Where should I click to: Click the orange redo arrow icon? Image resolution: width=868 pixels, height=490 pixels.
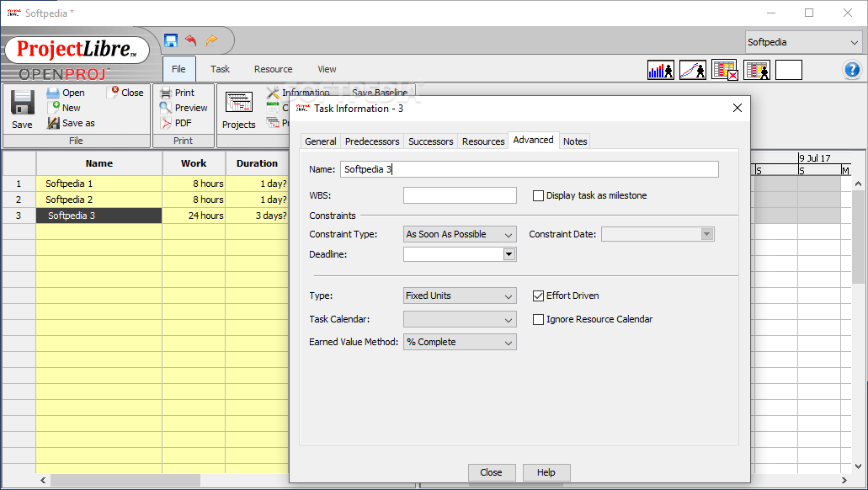pos(211,40)
